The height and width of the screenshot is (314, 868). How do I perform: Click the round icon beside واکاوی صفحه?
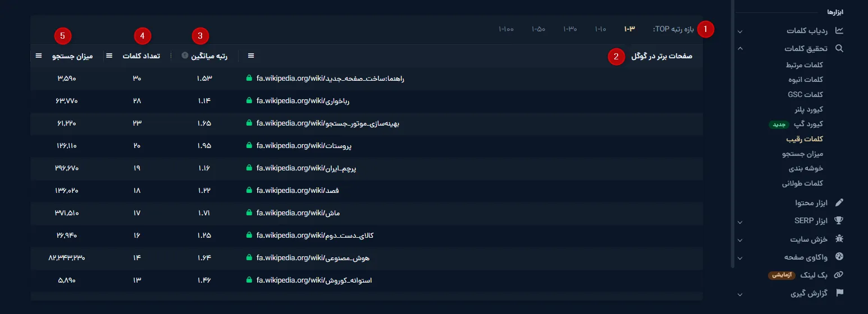[839, 257]
